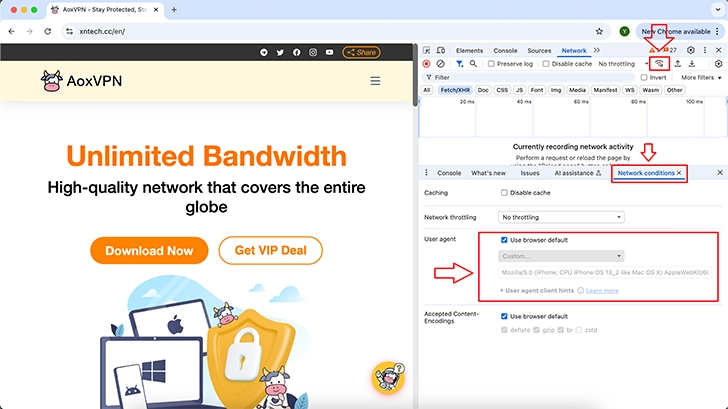Bookmark page with the star icon
This screenshot has width=728, height=409.
pos(599,31)
